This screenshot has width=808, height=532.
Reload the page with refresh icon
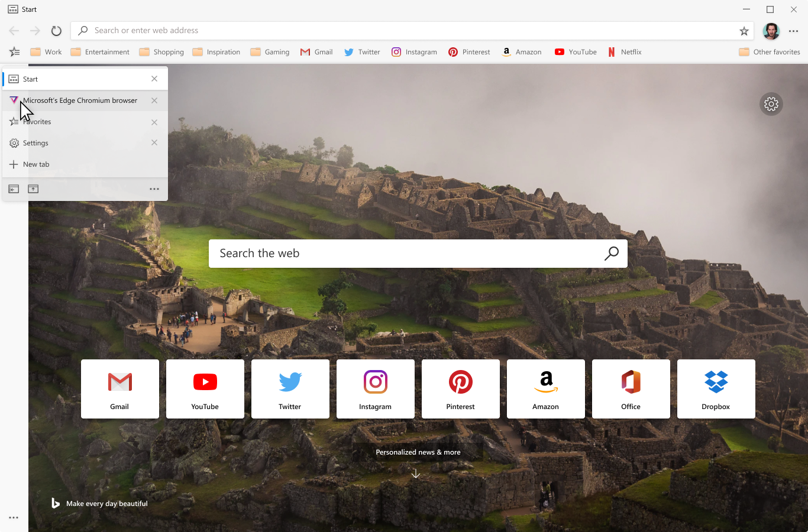pyautogui.click(x=56, y=31)
